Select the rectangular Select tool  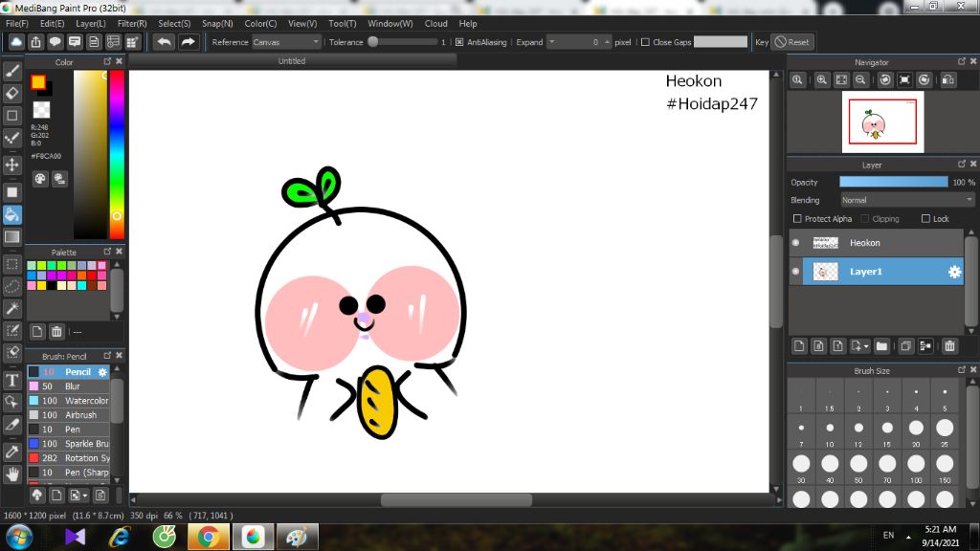[11, 264]
